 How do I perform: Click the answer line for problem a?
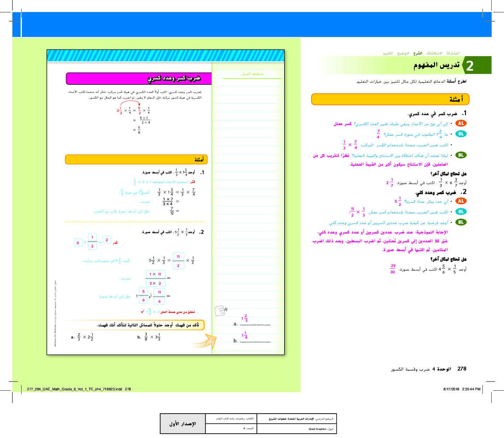click(255, 324)
